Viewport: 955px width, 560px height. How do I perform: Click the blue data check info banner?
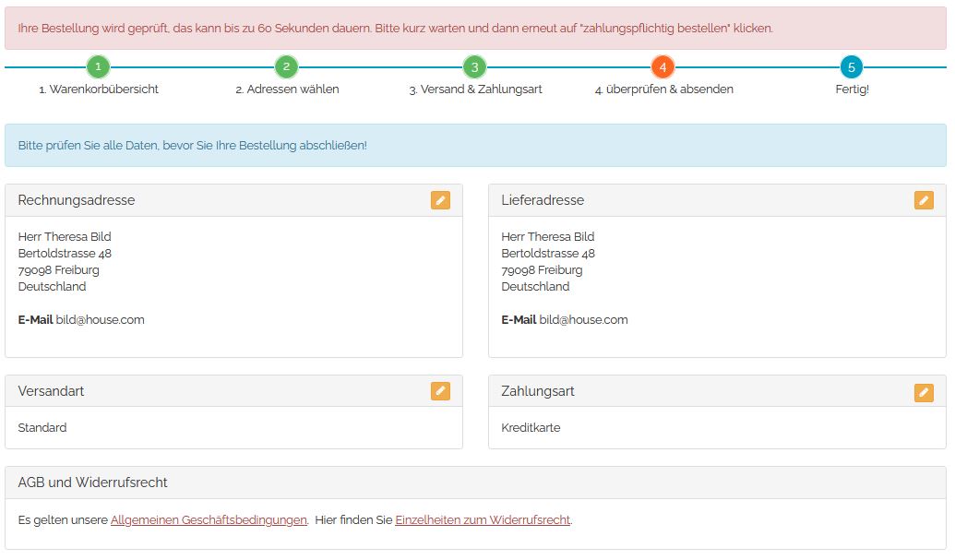pos(475,146)
